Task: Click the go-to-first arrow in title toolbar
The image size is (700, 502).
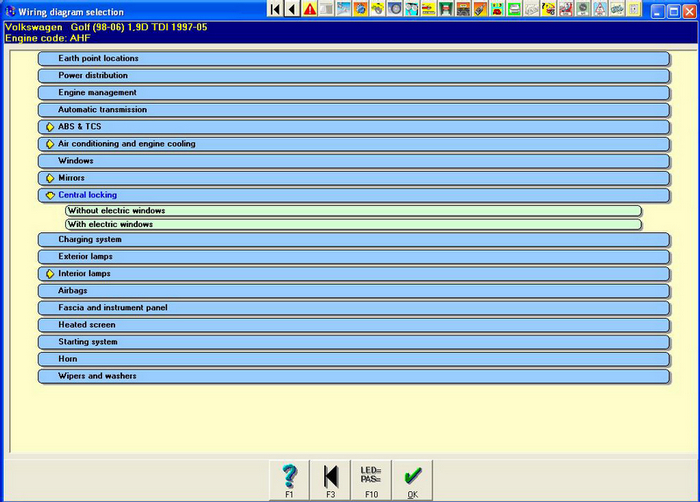Action: (x=275, y=10)
